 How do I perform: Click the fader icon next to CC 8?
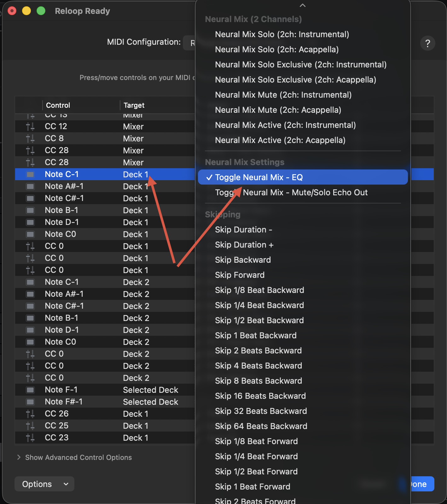click(x=30, y=139)
